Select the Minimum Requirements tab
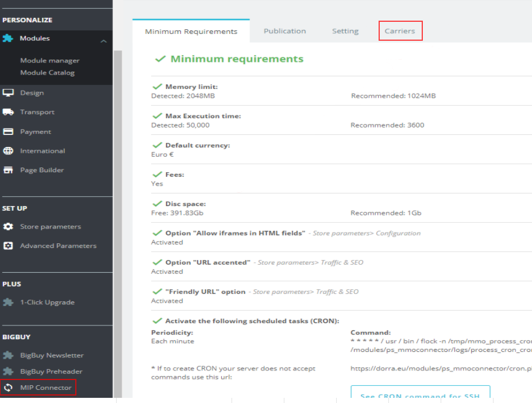Image resolution: width=532 pixels, height=403 pixels. [191, 32]
